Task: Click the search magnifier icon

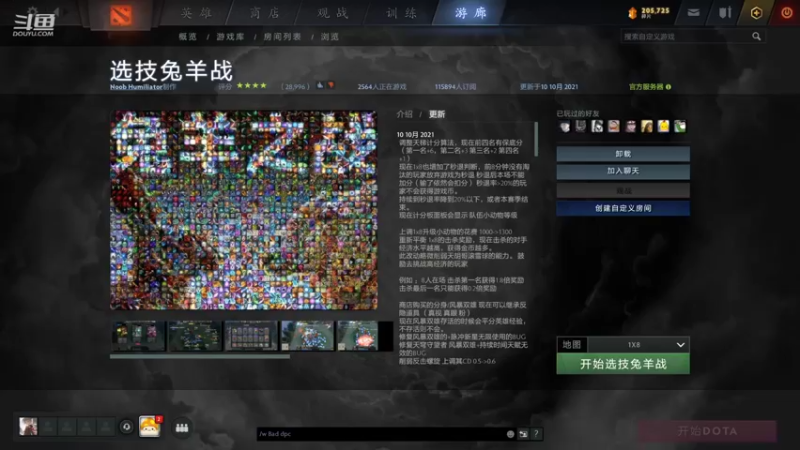Action: (x=757, y=37)
